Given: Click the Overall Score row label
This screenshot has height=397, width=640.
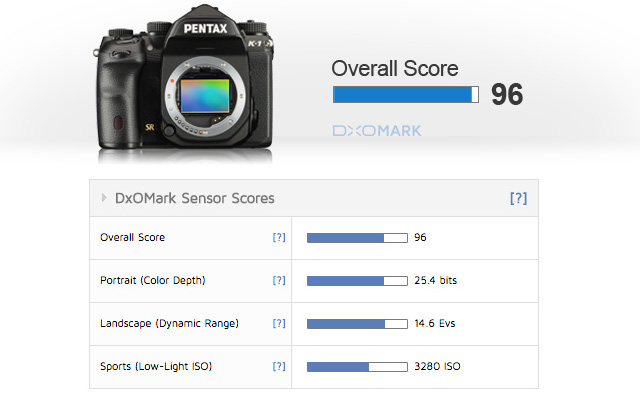Looking at the screenshot, I should click(133, 237).
